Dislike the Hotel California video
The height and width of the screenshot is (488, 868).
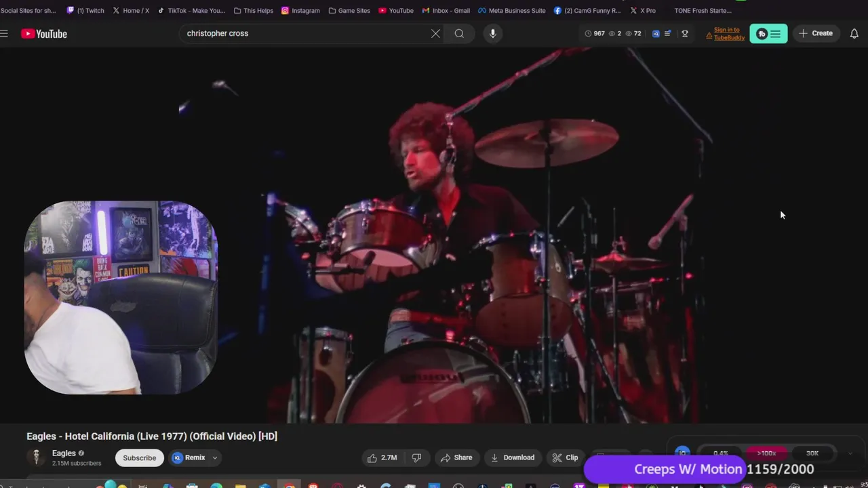416,457
